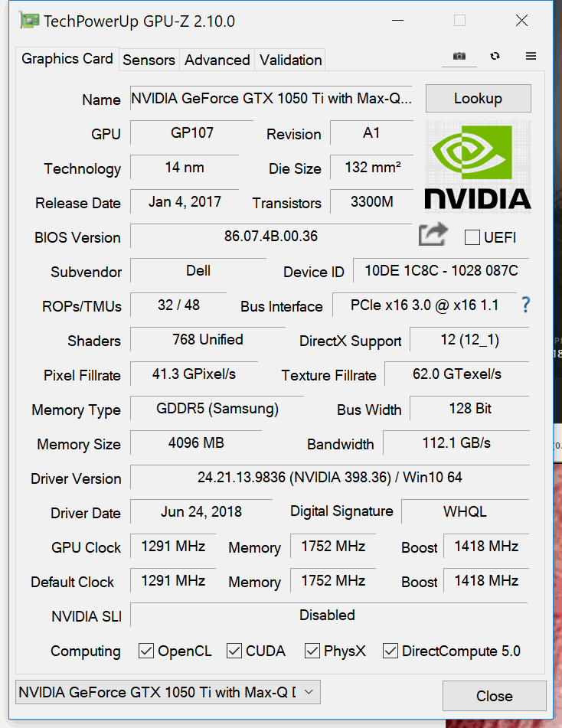Screen dimensions: 562x728
Task: Toggle the UEFI checkbox
Action: (472, 237)
